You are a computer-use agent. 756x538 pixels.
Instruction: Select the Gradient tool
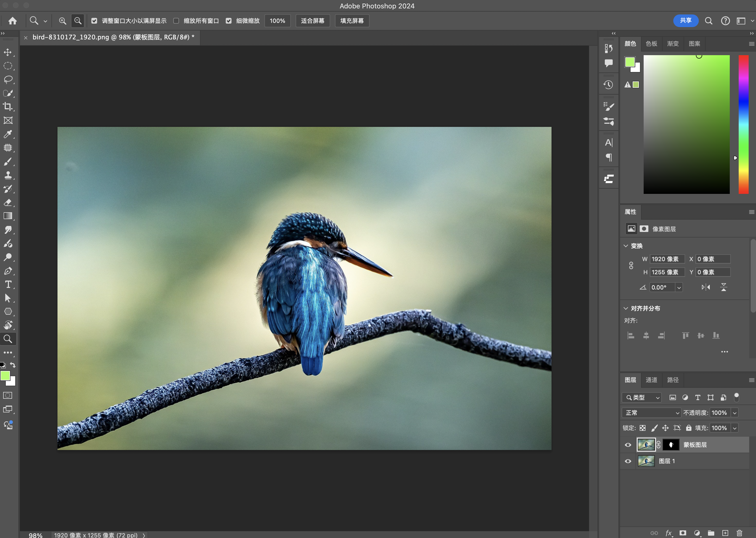click(8, 216)
